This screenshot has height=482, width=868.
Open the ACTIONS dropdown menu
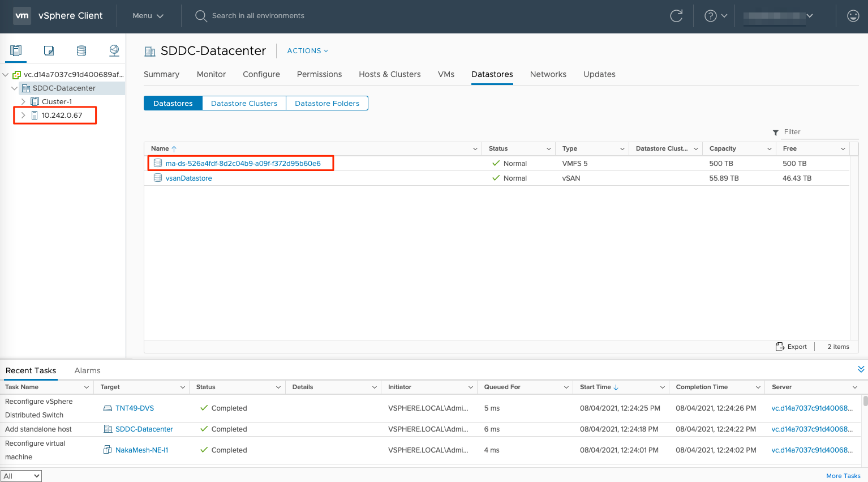pyautogui.click(x=307, y=51)
